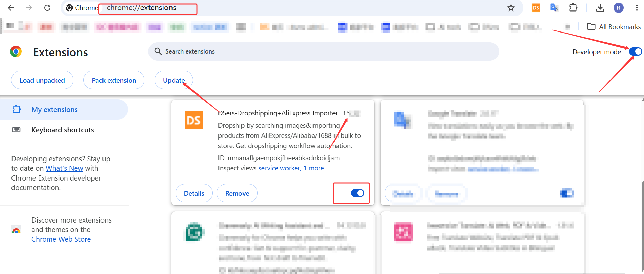This screenshot has width=644, height=274.
Task: Open the DSers extension from the toolbar
Action: click(536, 8)
